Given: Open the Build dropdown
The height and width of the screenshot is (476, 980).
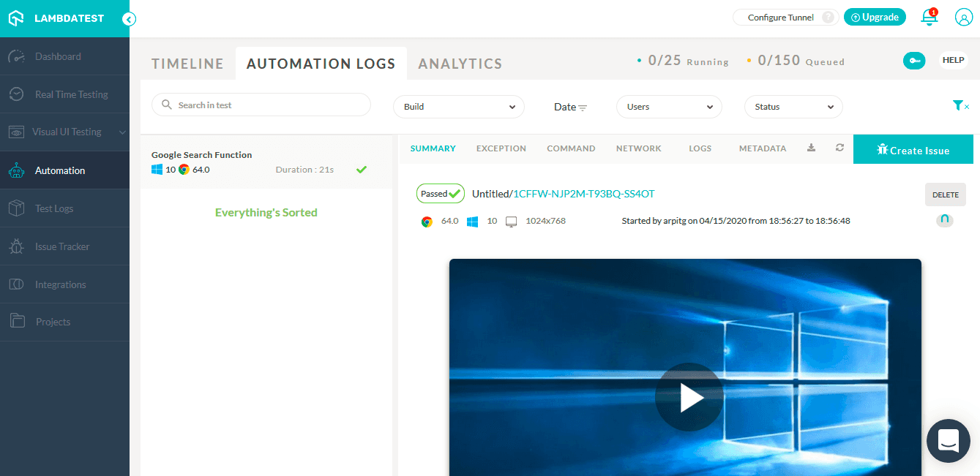Looking at the screenshot, I should [459, 107].
